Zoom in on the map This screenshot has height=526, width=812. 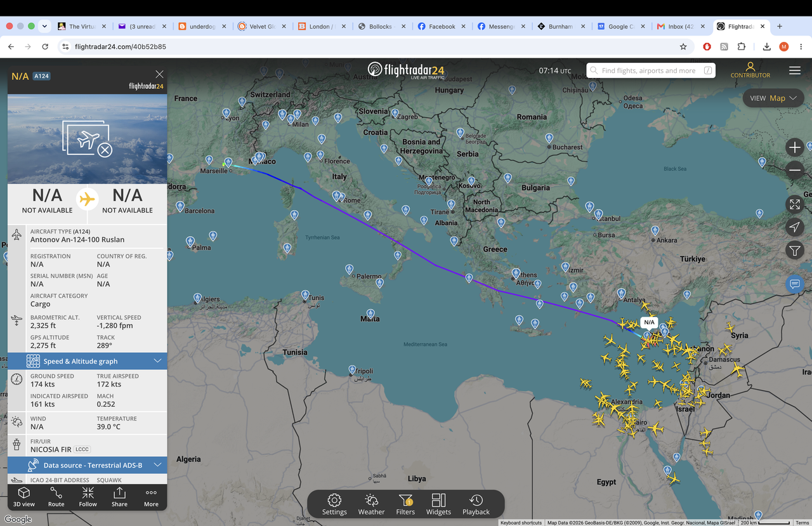(x=794, y=147)
